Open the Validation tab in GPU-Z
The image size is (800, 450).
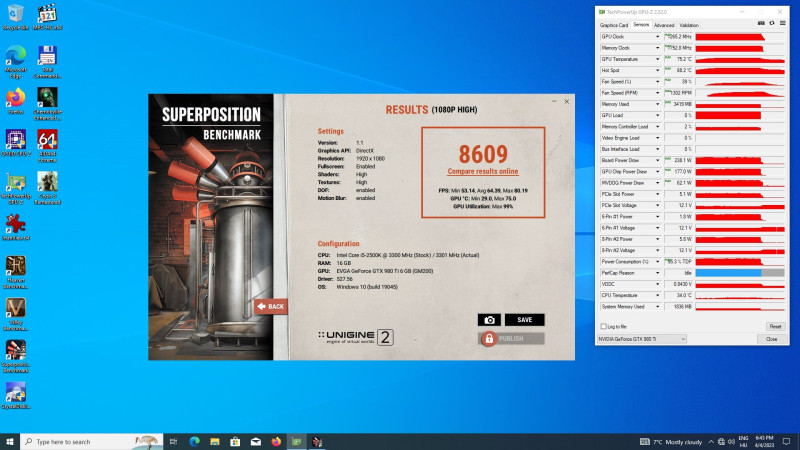pos(689,25)
